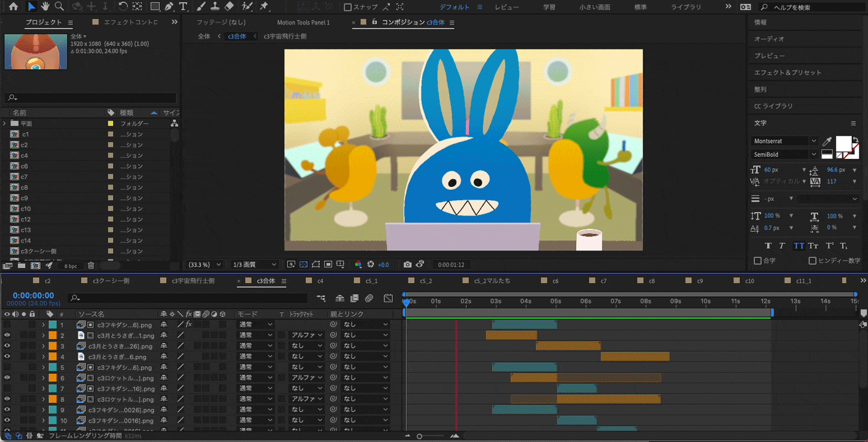The width and height of the screenshot is (868, 442).
Task: Toggle visibility eye of layer 4
Action: 7,356
